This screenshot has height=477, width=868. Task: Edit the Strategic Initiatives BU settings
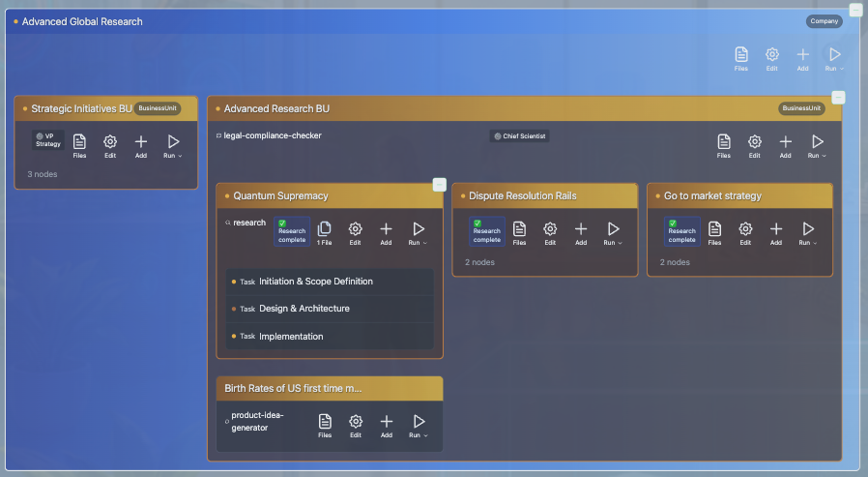point(110,146)
